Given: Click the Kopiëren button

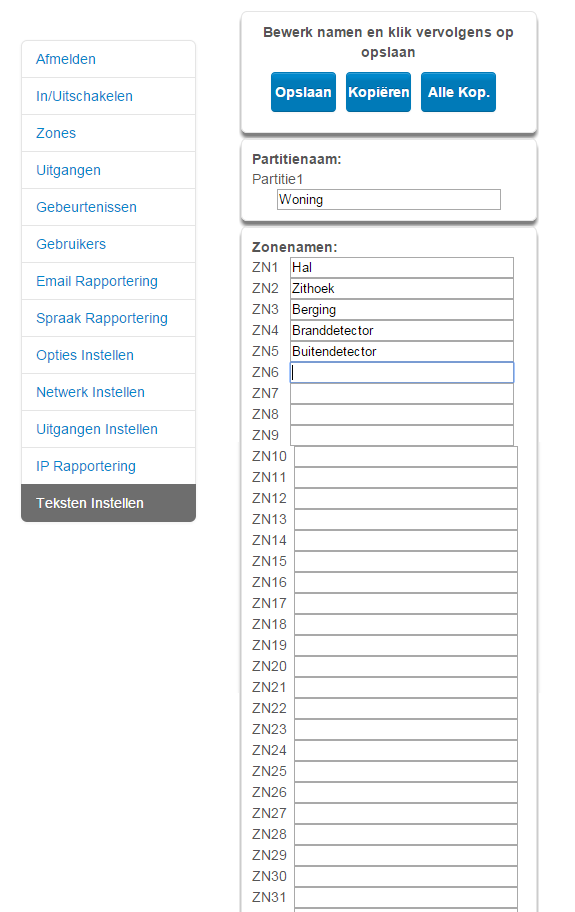Looking at the screenshot, I should tap(378, 92).
